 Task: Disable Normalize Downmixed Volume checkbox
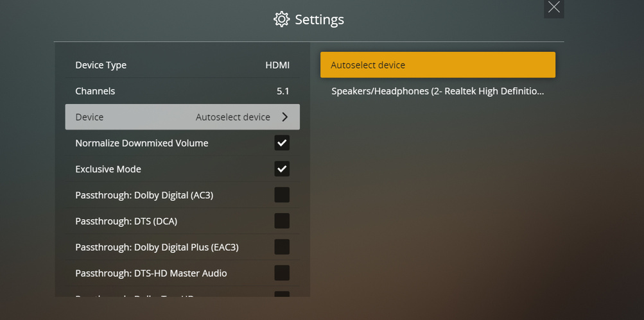(282, 143)
